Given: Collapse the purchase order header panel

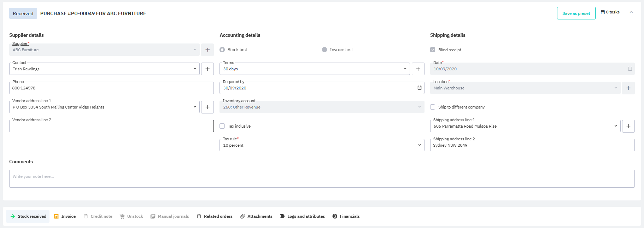Looking at the screenshot, I should [631, 12].
